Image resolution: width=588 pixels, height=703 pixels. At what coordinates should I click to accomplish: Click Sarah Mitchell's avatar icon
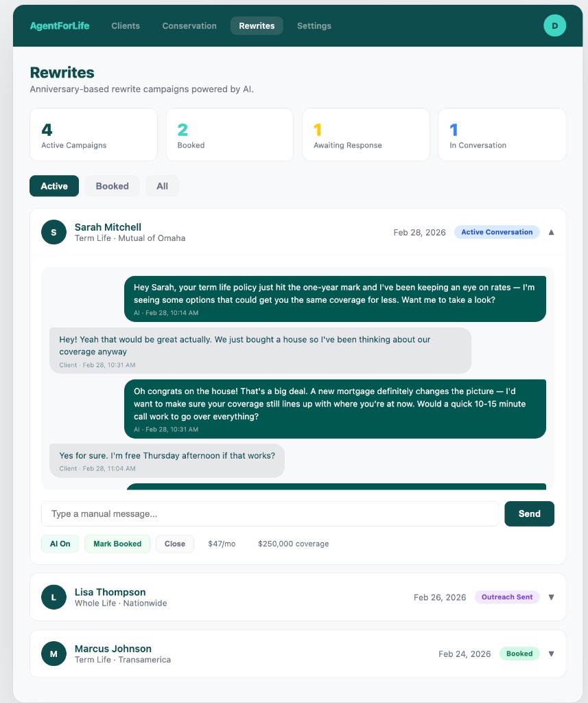coord(54,232)
